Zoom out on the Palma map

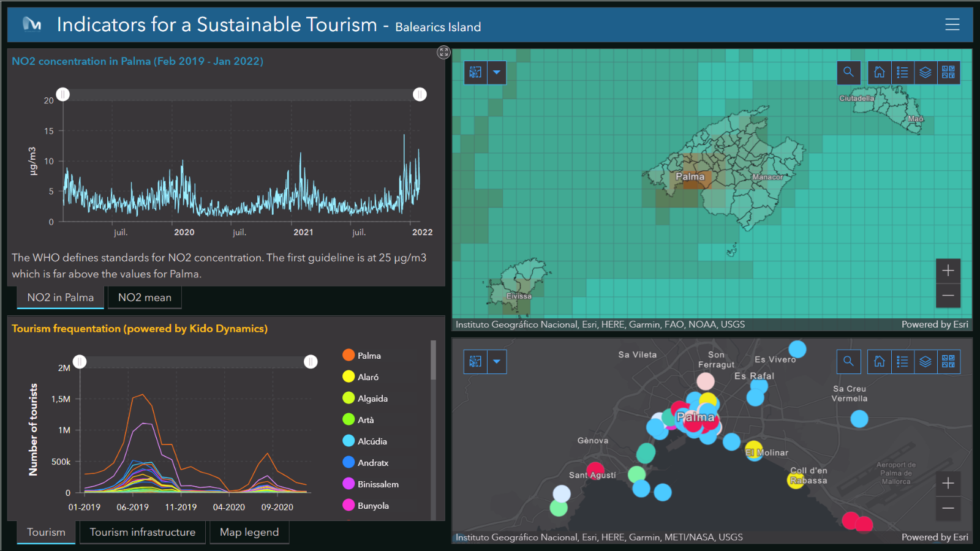(x=948, y=508)
